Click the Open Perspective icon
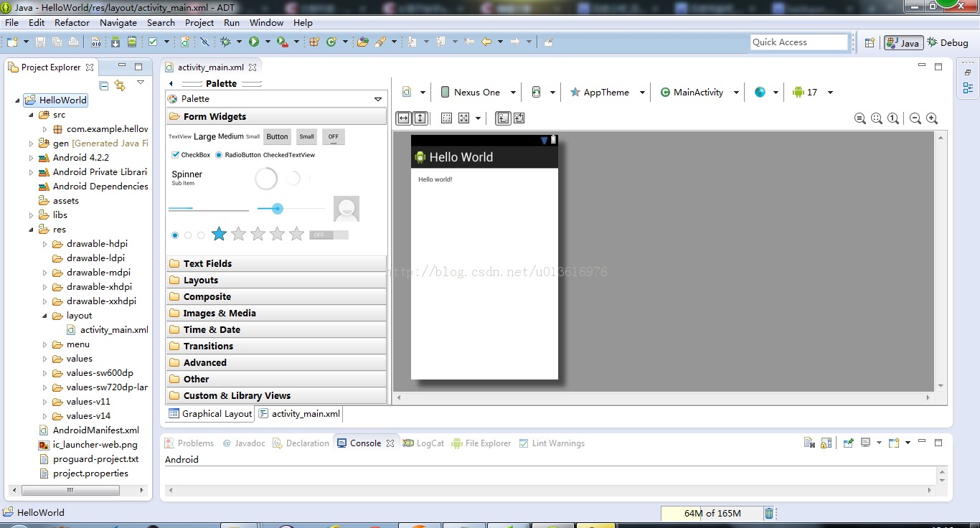This screenshot has height=528, width=980. (870, 42)
